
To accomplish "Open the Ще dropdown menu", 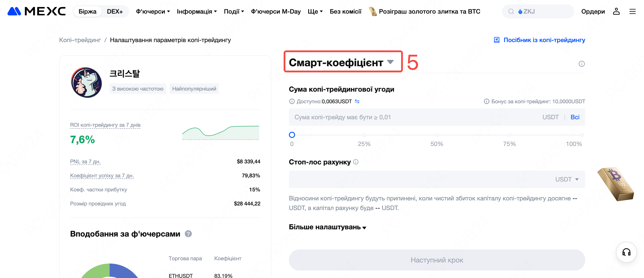I will tap(315, 11).
